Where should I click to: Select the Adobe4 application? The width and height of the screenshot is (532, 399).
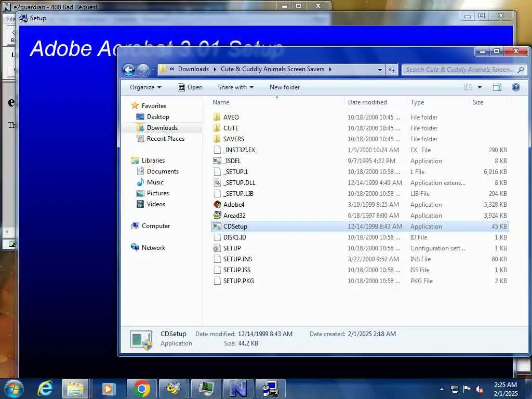tap(234, 205)
